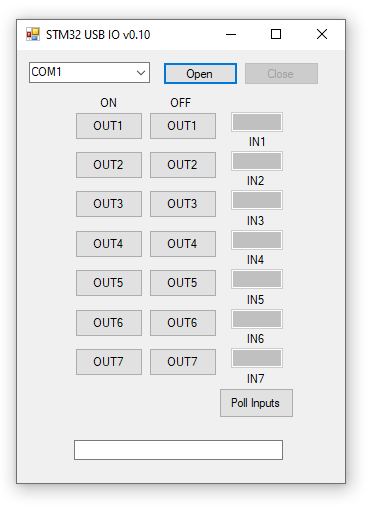This screenshot has width=390, height=516.
Task: Click the IN2 gray indicator box
Action: pos(257,161)
